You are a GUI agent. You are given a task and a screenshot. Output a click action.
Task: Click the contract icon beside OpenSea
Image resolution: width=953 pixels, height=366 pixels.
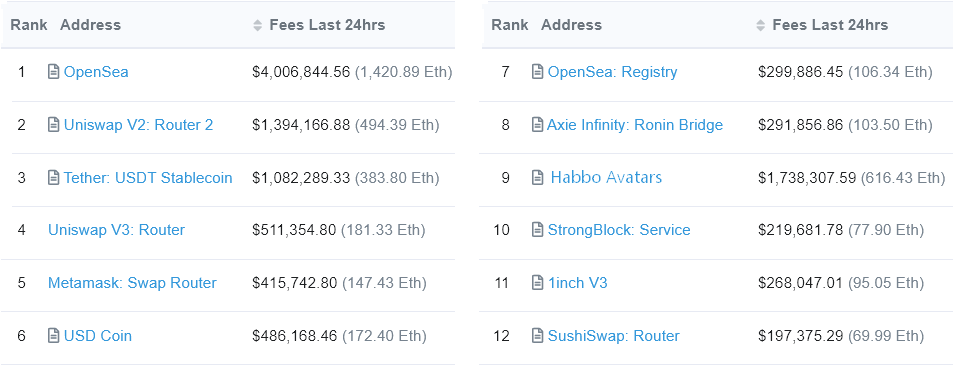(53, 72)
